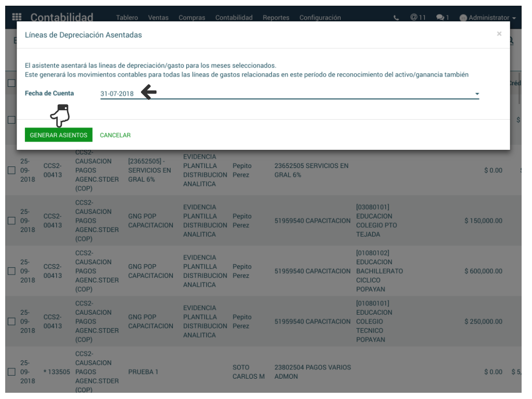
Task: Expand the Administrator user menu caret
Action: [x=514, y=18]
